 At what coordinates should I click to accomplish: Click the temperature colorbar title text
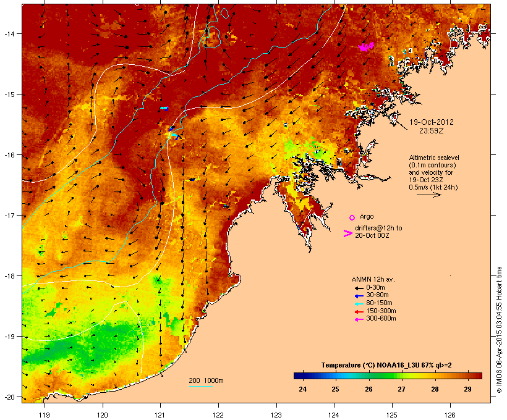(x=386, y=365)
